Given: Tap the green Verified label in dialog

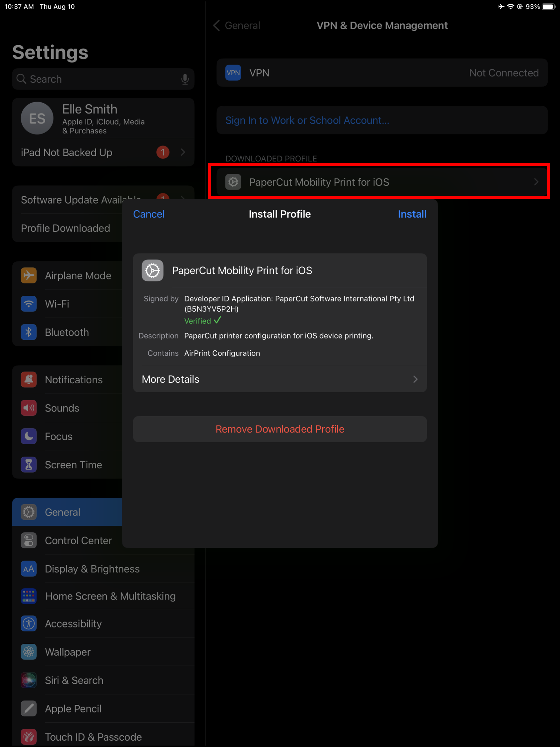Looking at the screenshot, I should pyautogui.click(x=202, y=321).
